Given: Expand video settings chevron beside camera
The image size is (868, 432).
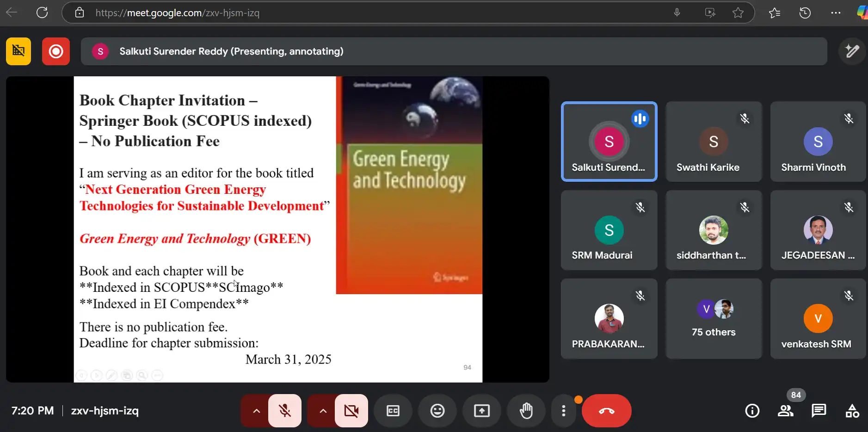Looking at the screenshot, I should (323, 411).
